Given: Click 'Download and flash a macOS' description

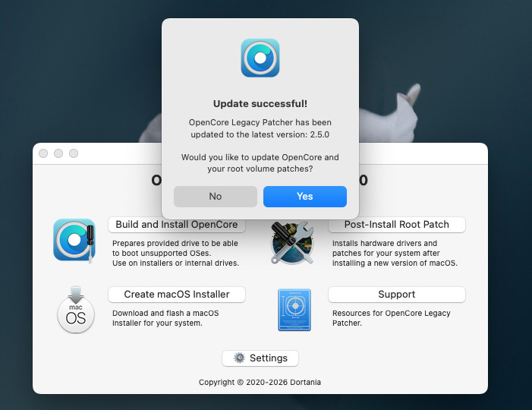Looking at the screenshot, I should (165, 313).
